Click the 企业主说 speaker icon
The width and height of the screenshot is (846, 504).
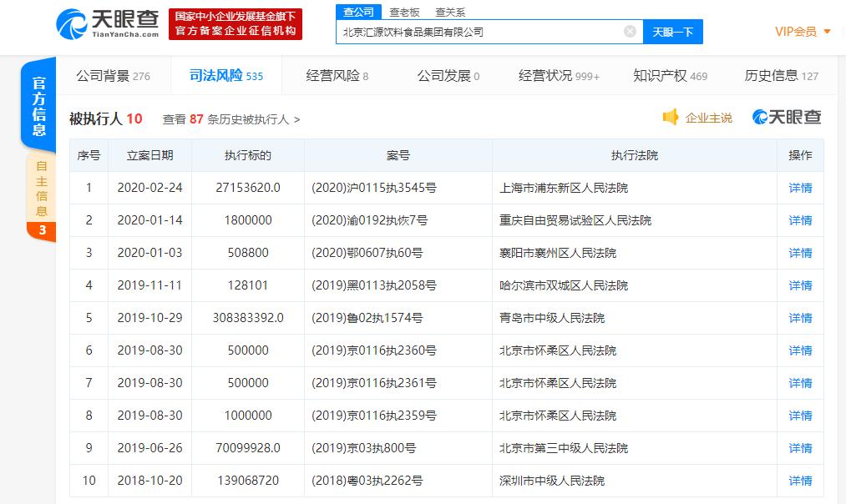pos(670,117)
